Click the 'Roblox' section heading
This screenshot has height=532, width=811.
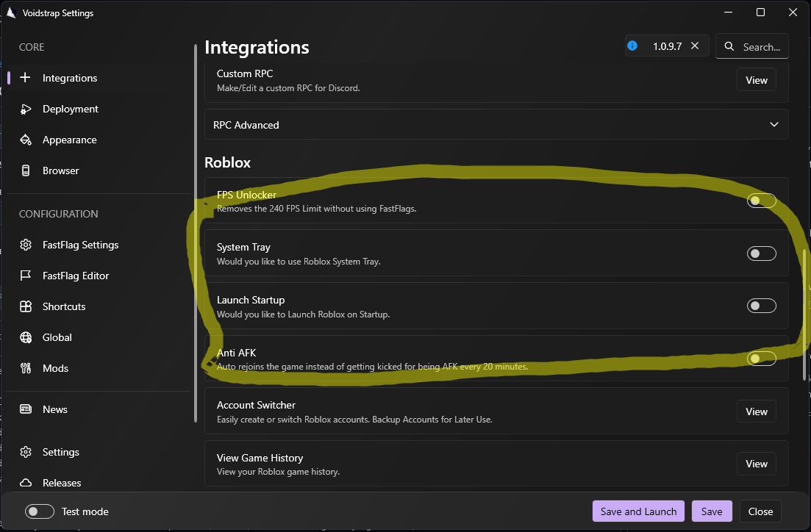pos(228,162)
